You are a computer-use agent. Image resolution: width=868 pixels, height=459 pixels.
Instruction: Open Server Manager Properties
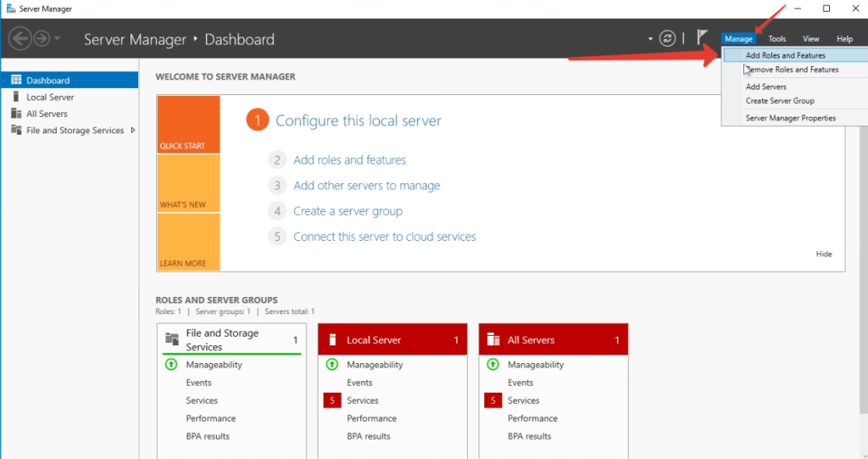[x=795, y=118]
